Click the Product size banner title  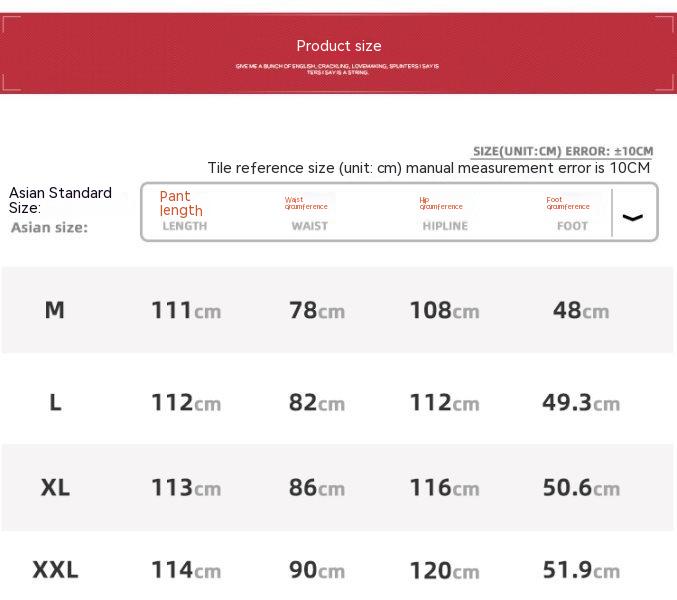339,46
